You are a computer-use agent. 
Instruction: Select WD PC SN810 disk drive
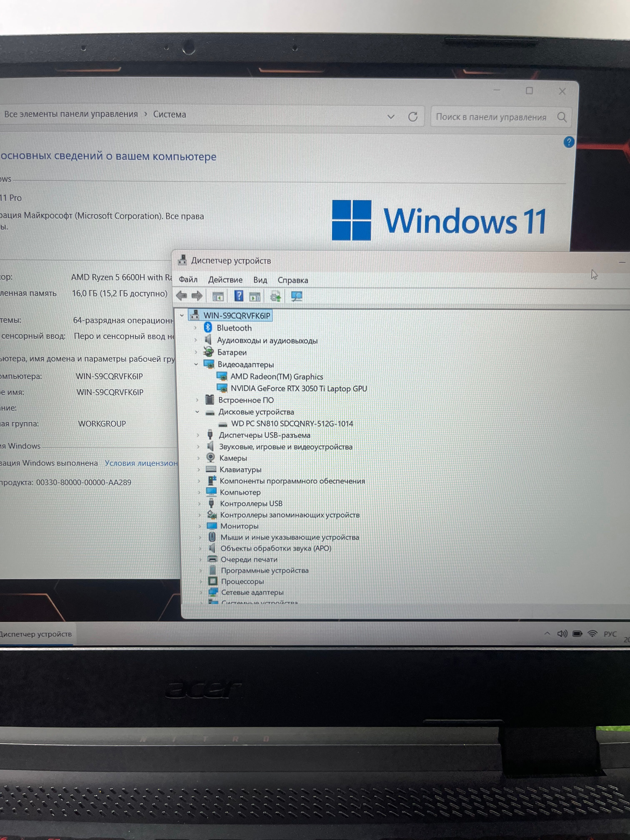pyautogui.click(x=292, y=423)
